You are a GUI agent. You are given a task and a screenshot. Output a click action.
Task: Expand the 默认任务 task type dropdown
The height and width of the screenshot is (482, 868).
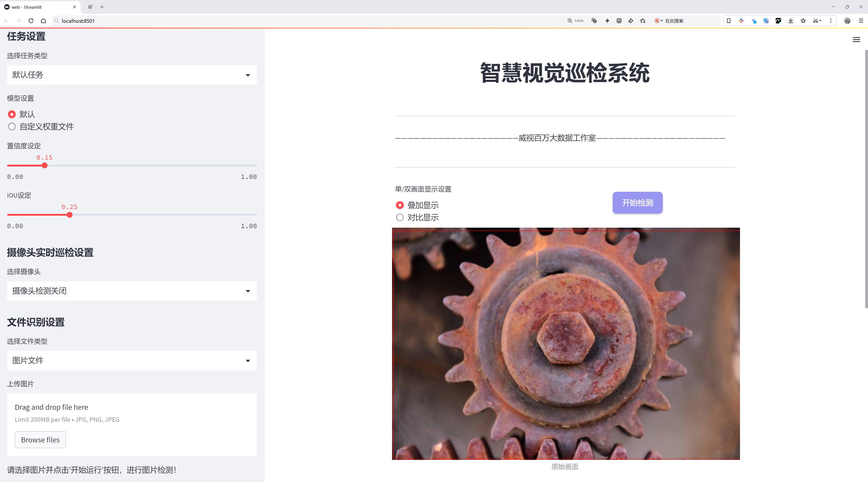[x=132, y=75]
